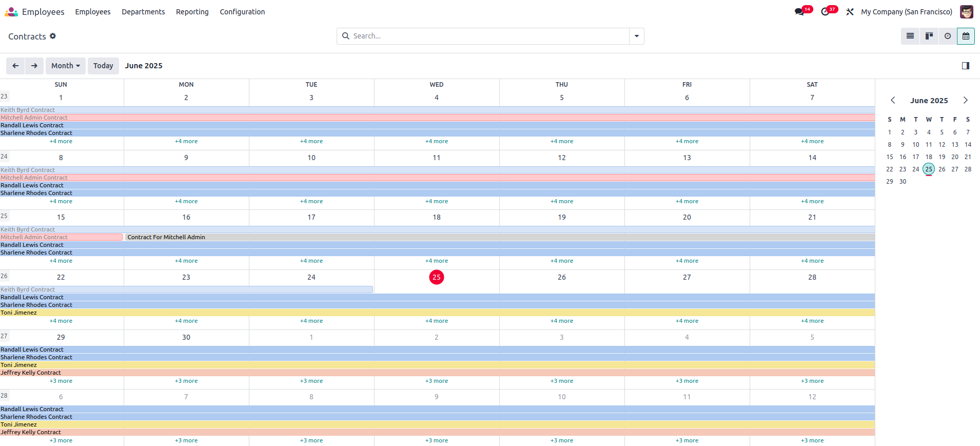The width and height of the screenshot is (980, 446).
Task: Open the Discuss messages icon
Action: (x=799, y=12)
